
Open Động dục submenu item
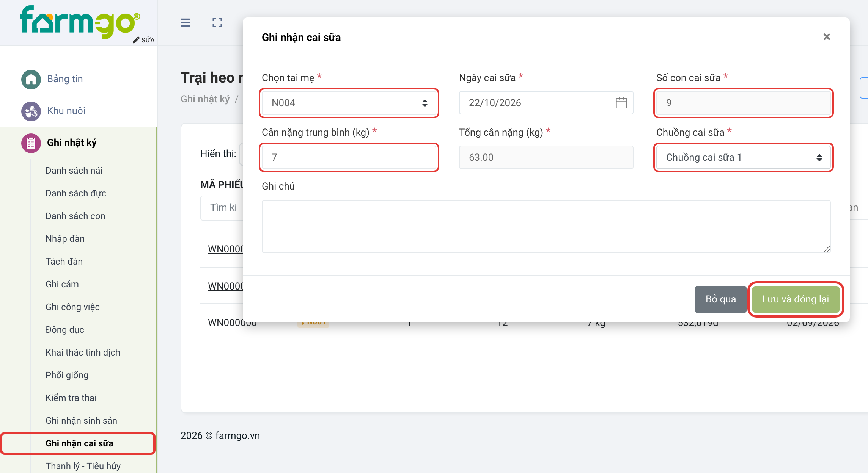(65, 330)
